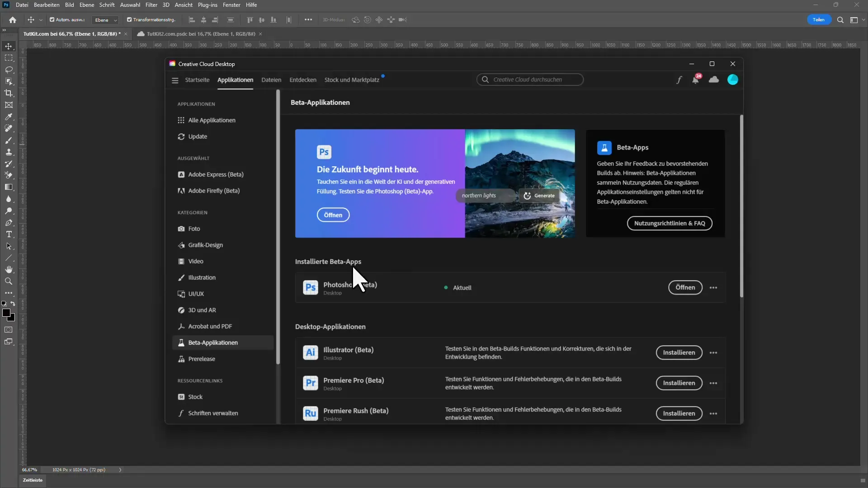Open the Fenster menu
868x488 pixels.
point(231,5)
